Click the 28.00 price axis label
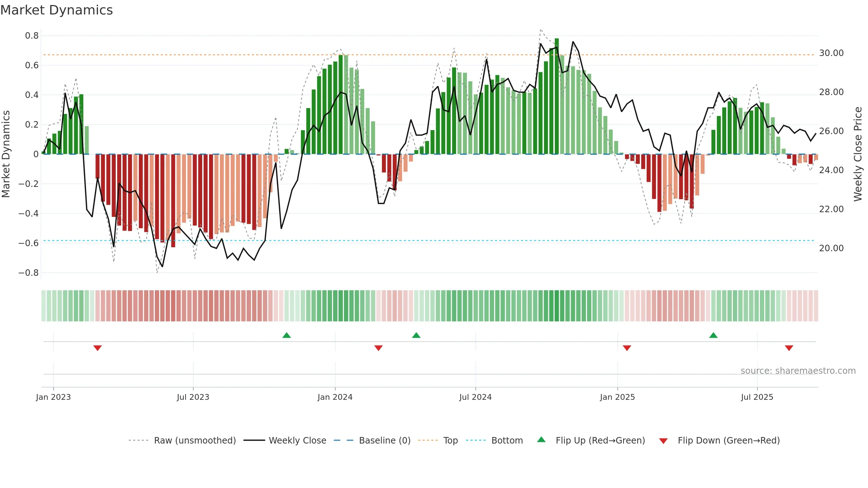Viewport: 868px width, 488px height. [x=831, y=92]
